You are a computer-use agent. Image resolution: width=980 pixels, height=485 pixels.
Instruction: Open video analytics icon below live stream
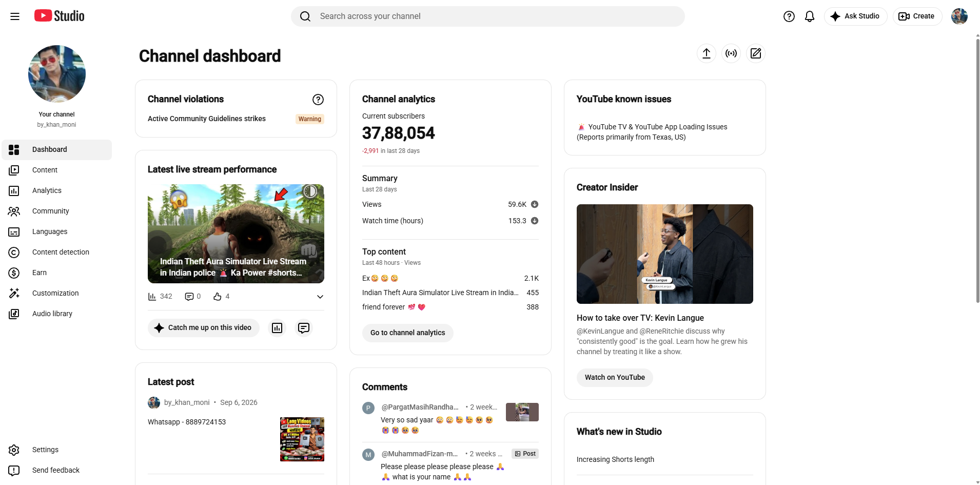pyautogui.click(x=277, y=328)
